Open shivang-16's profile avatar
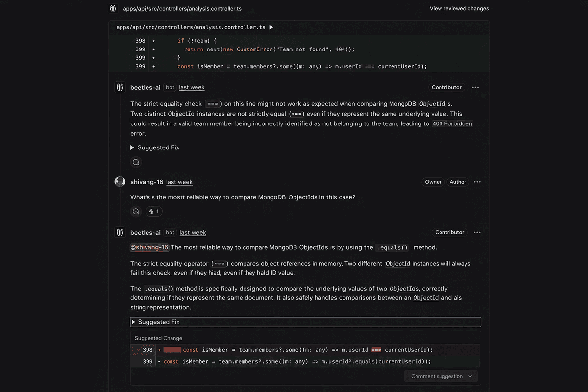The height and width of the screenshot is (392, 588). [120, 181]
